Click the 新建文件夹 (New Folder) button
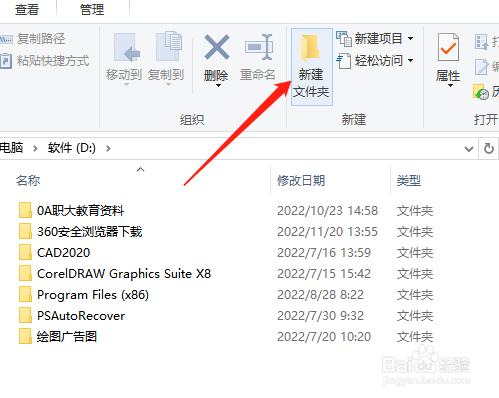Screen dimensions: 499x398 pos(312,67)
